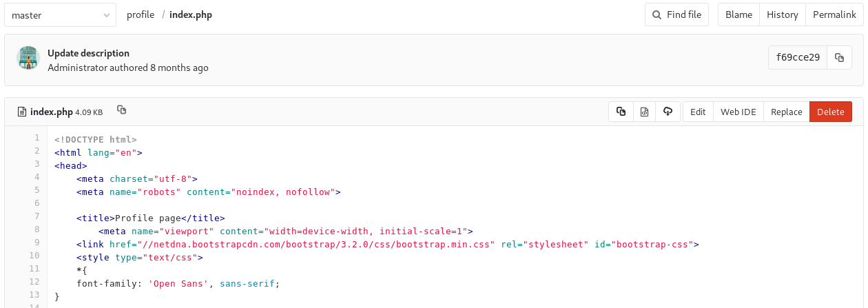Delete the index.php file
The height and width of the screenshot is (308, 868).
[830, 112]
